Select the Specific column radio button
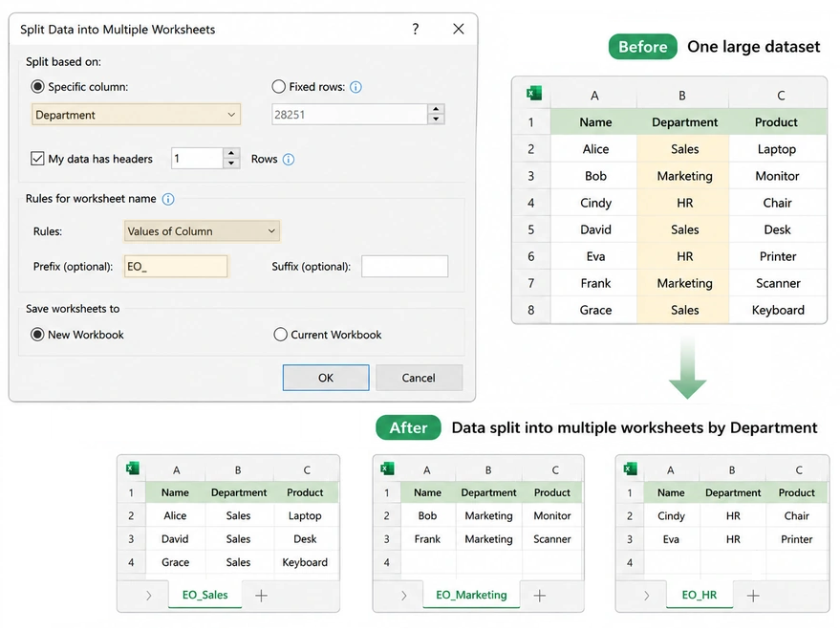The image size is (840, 632). click(x=37, y=86)
